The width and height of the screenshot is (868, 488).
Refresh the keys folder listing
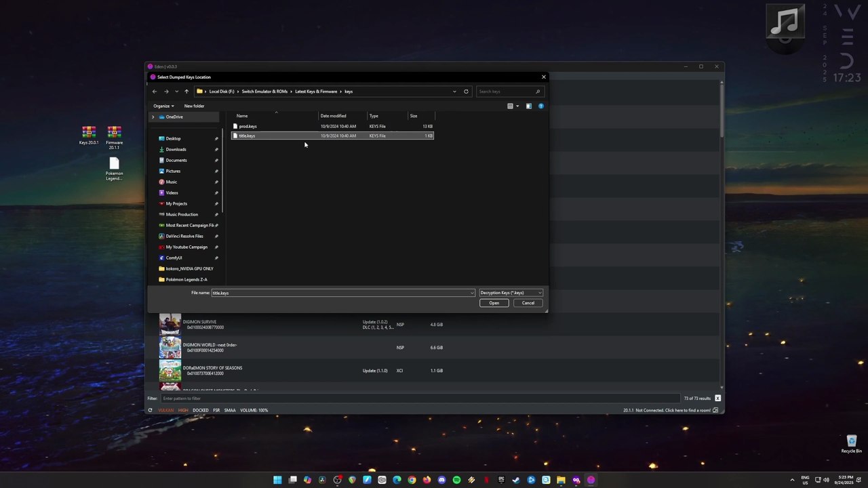point(466,91)
